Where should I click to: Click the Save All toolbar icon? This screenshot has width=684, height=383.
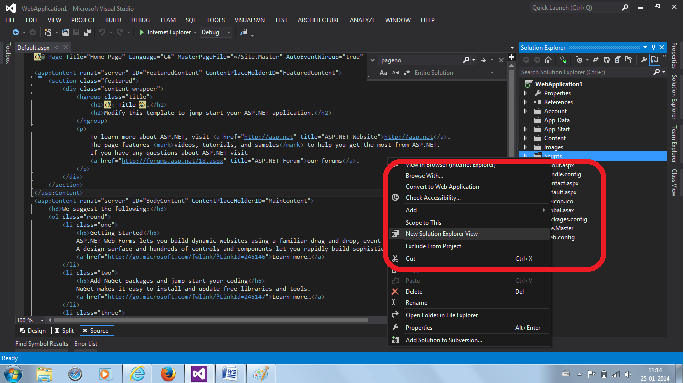tap(87, 32)
